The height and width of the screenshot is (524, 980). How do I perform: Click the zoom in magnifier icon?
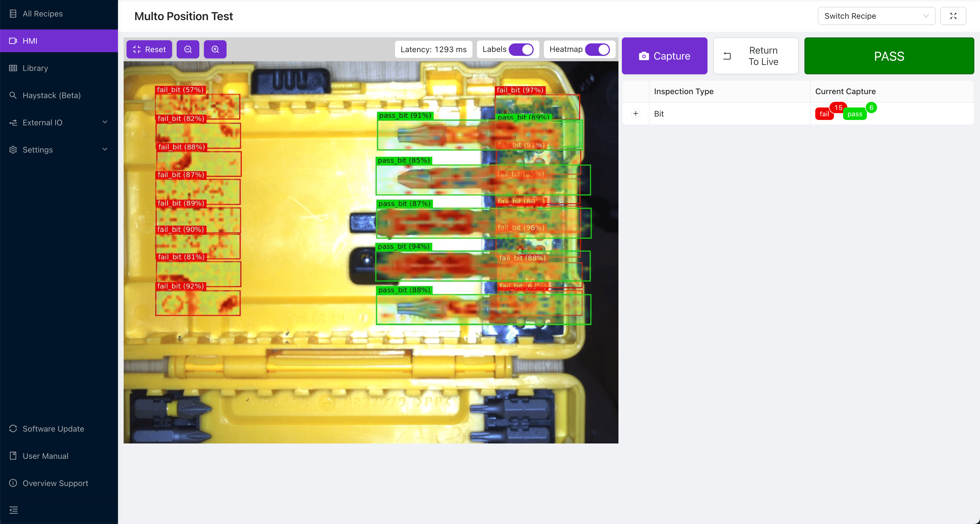[215, 49]
